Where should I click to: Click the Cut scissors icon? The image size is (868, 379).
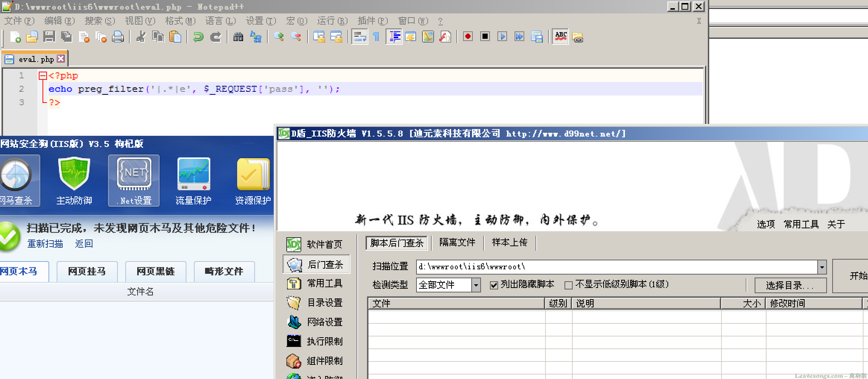click(x=141, y=37)
